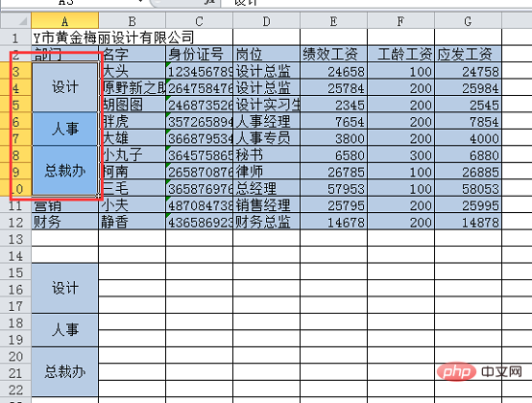Click the 绩效工资 header cell
Image resolution: width=532 pixels, height=403 pixels.
[x=333, y=55]
